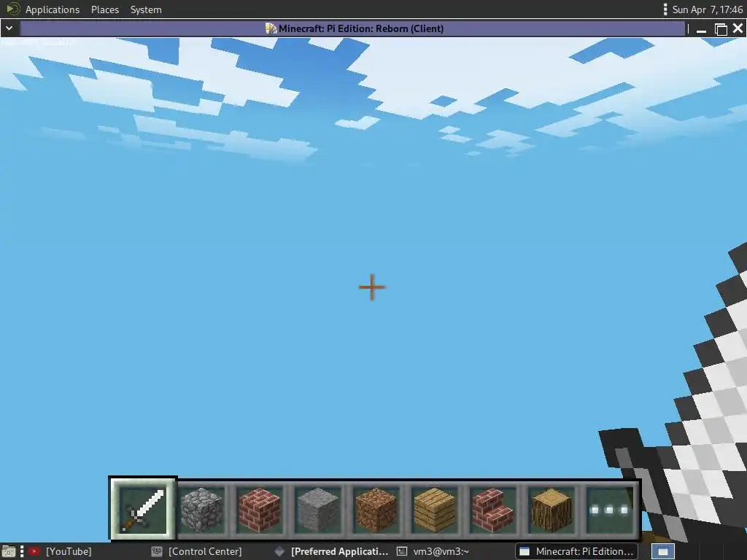Open the Places menu

click(x=105, y=9)
